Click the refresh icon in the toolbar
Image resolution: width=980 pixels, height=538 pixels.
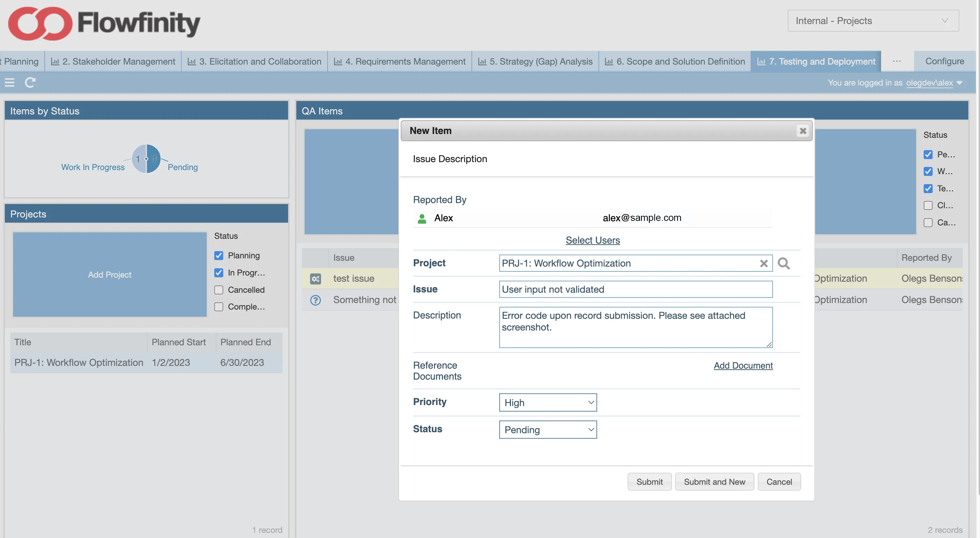pyautogui.click(x=31, y=82)
